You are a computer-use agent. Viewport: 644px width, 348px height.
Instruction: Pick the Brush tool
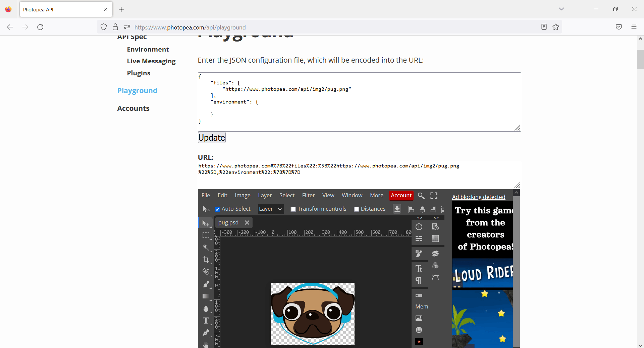(x=206, y=284)
